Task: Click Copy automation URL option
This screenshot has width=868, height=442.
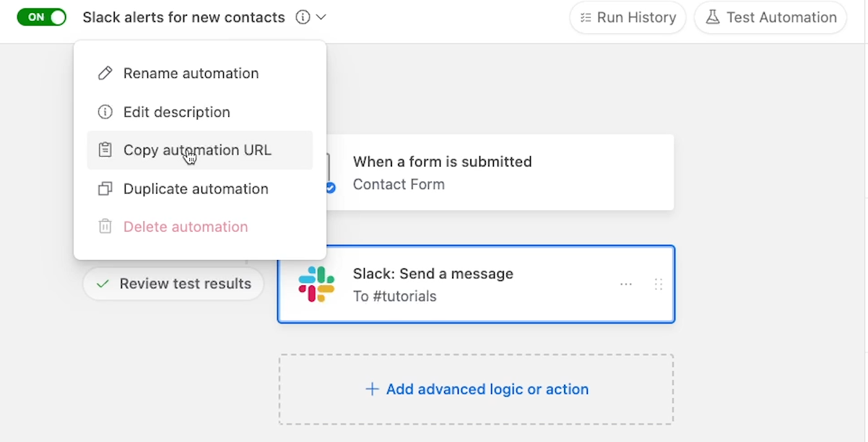Action: point(197,150)
